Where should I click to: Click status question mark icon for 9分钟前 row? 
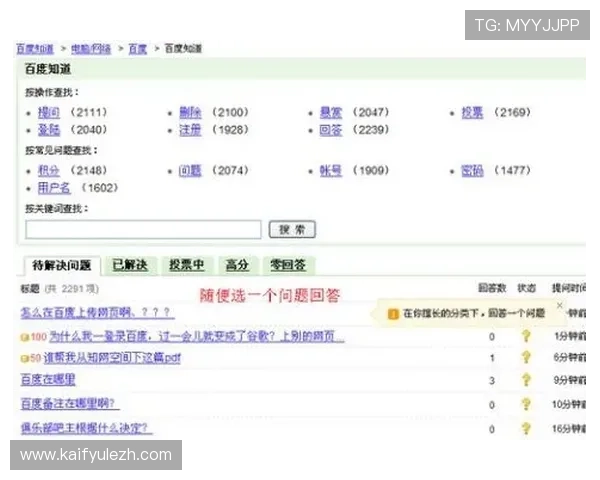coord(526,380)
